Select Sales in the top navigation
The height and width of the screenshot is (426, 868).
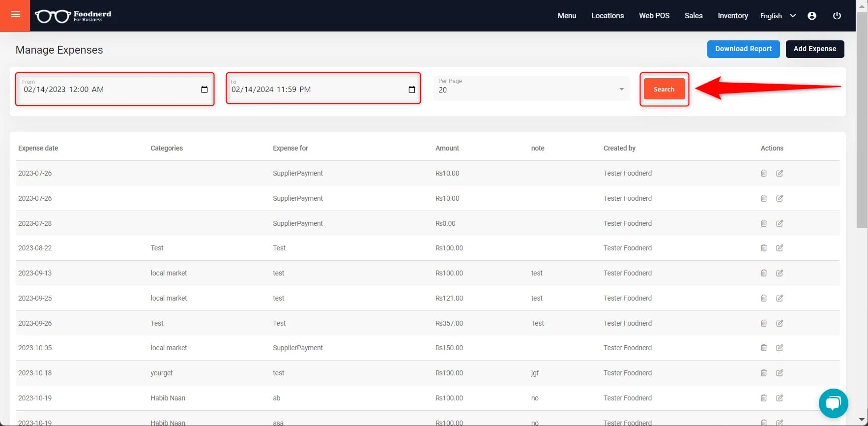pos(694,16)
